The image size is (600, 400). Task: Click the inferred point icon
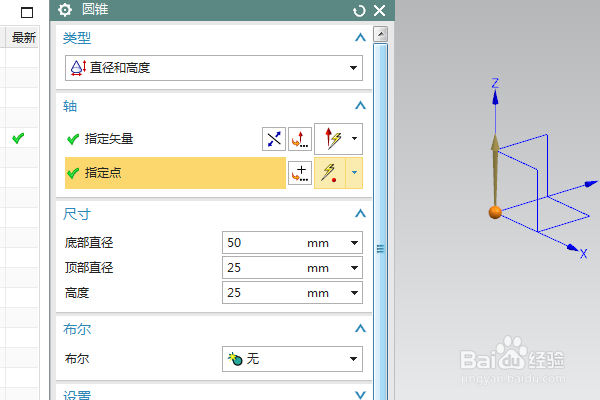tap(330, 173)
